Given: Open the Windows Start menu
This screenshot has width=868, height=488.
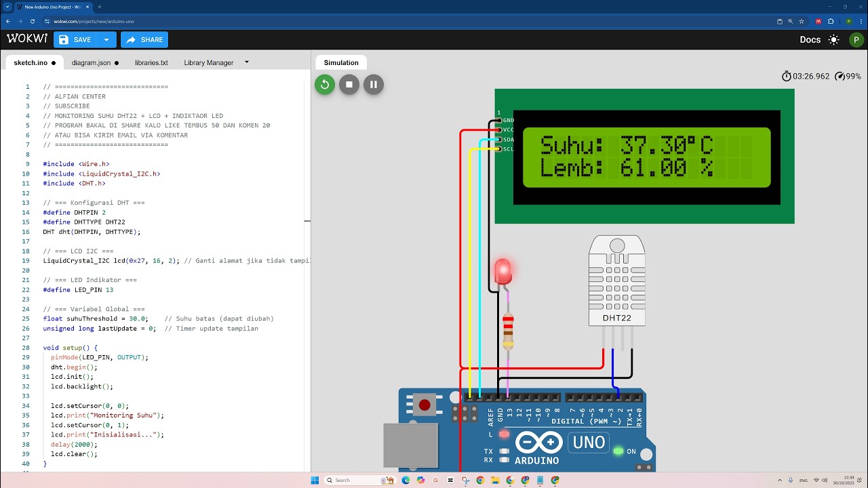Looking at the screenshot, I should 315,480.
